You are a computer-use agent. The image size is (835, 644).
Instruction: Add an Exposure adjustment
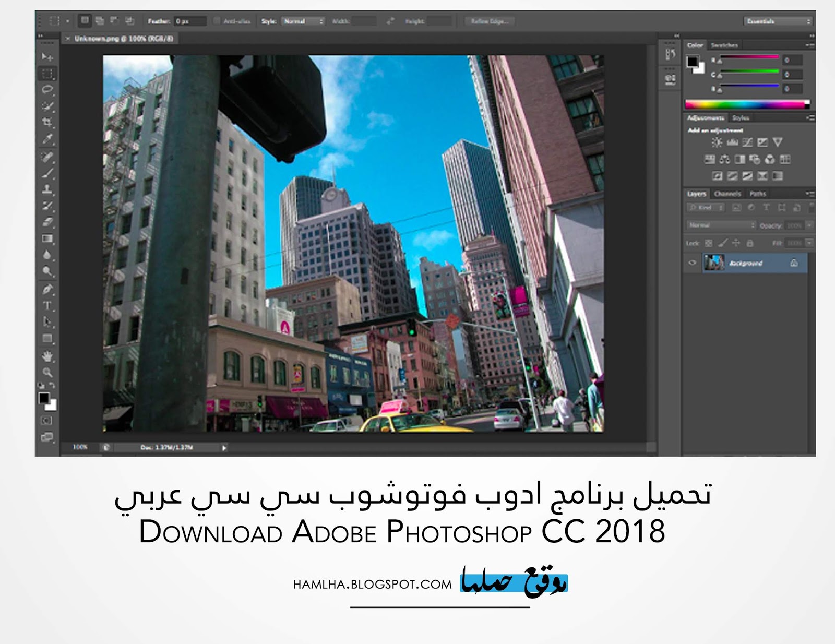tap(762, 142)
